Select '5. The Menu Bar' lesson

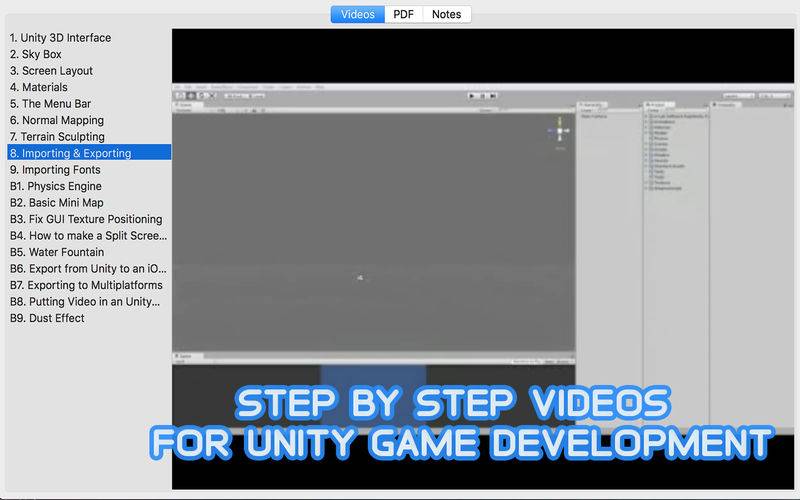pyautogui.click(x=51, y=104)
